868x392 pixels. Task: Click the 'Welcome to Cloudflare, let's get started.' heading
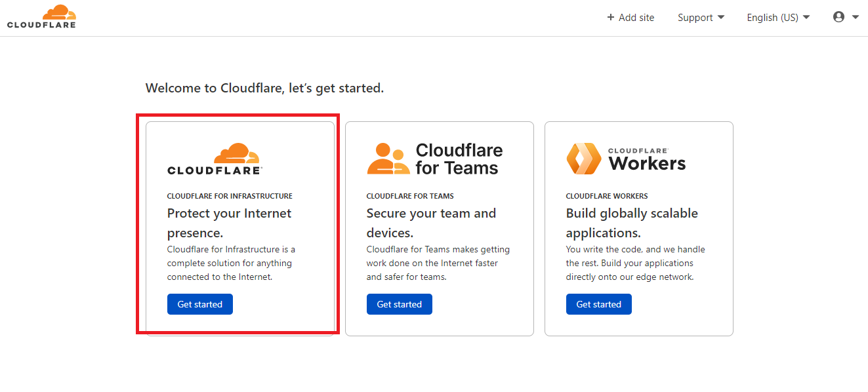pyautogui.click(x=264, y=88)
